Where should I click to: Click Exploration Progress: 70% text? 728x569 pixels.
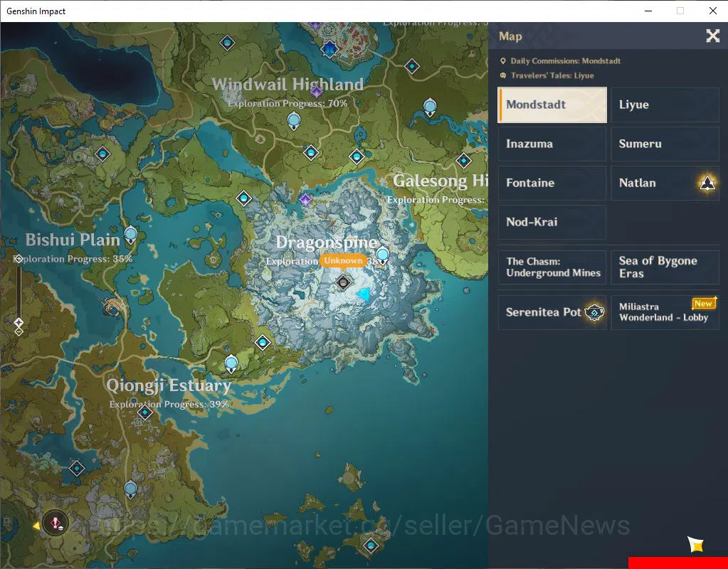click(287, 104)
